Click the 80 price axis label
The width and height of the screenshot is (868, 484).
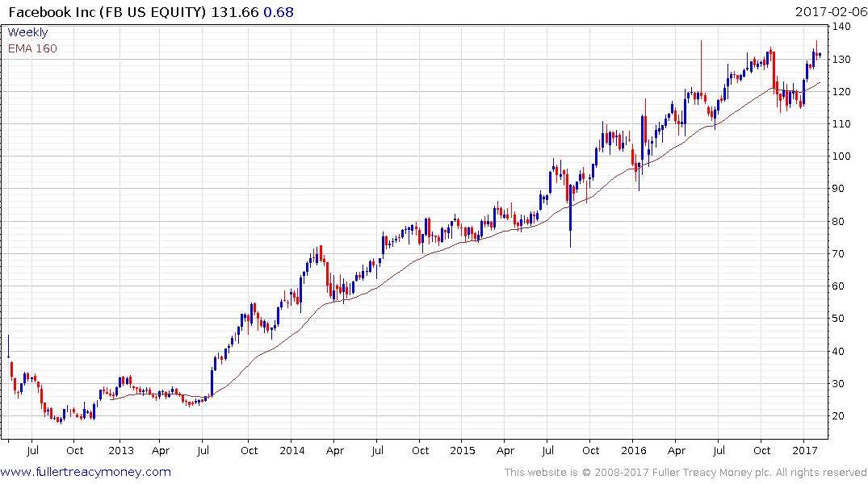click(x=838, y=221)
